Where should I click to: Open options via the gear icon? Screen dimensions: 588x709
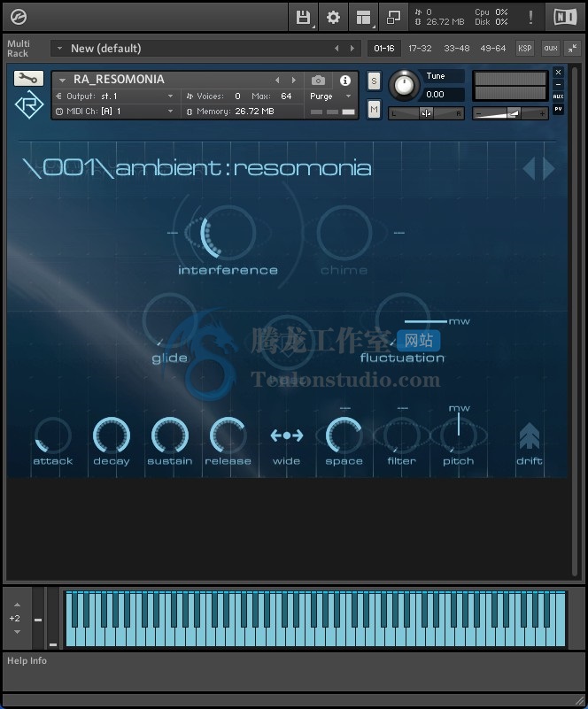[333, 17]
